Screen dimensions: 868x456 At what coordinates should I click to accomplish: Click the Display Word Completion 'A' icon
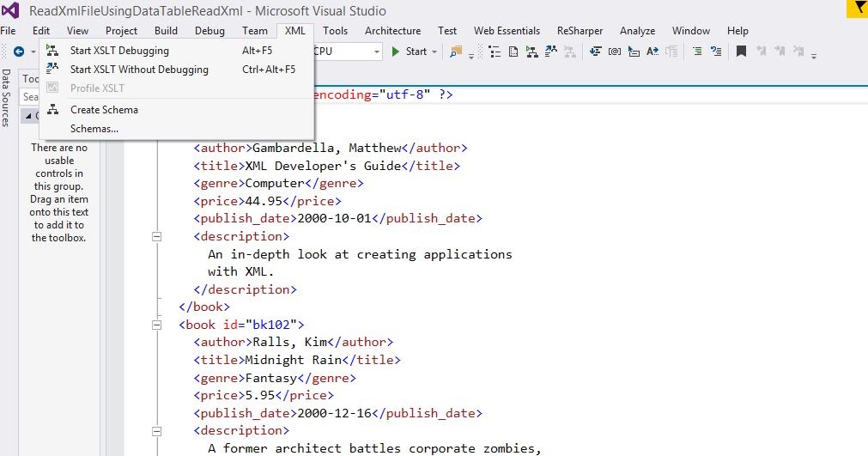coord(653,52)
